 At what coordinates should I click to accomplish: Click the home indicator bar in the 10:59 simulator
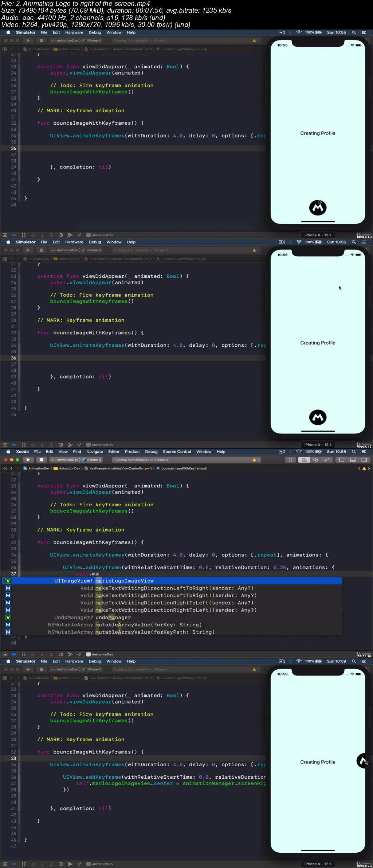coord(318,851)
